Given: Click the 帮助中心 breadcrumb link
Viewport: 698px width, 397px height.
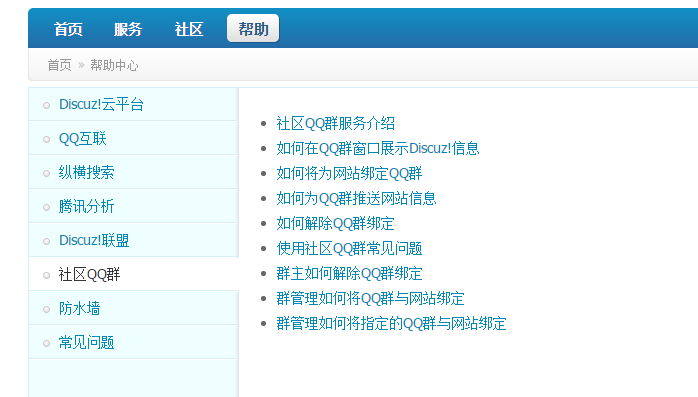Looking at the screenshot, I should pos(114,65).
